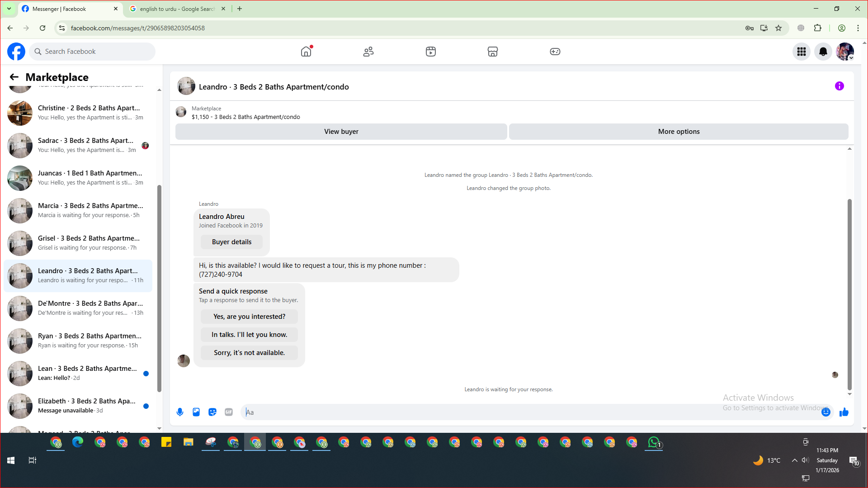This screenshot has width=868, height=488.
Task: Click the chat messages scrollbar
Action: pyautogui.click(x=849, y=294)
